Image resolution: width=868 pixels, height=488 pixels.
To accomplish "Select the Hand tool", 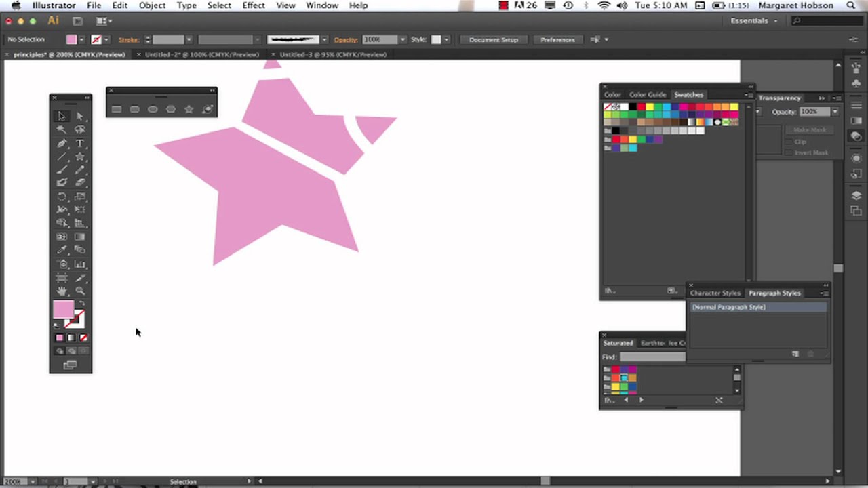I will [x=62, y=291].
